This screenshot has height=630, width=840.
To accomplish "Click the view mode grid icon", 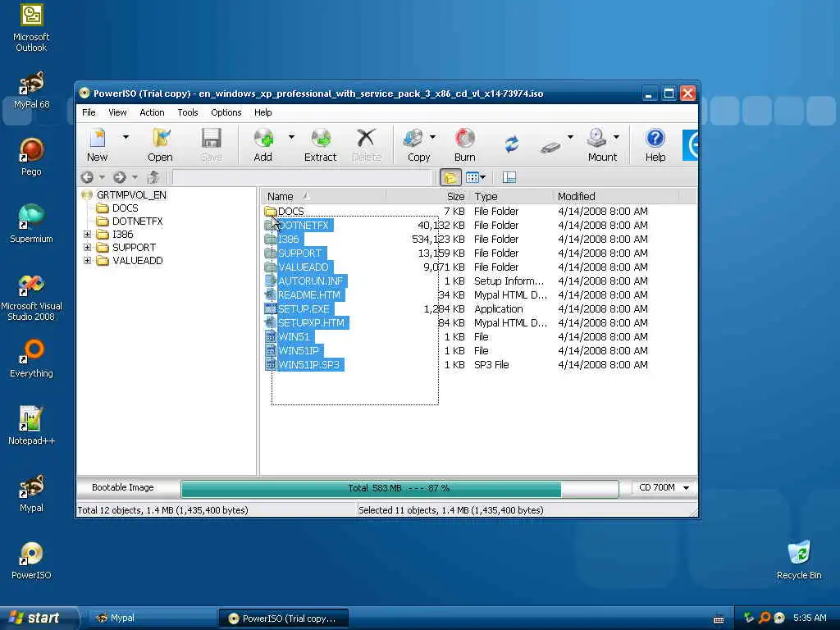I will pyautogui.click(x=472, y=177).
